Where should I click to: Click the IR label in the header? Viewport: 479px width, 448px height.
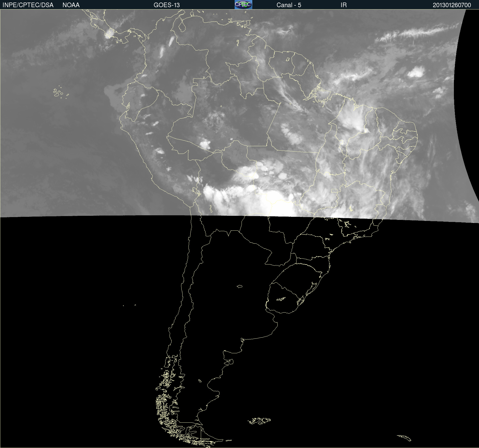(x=343, y=5)
